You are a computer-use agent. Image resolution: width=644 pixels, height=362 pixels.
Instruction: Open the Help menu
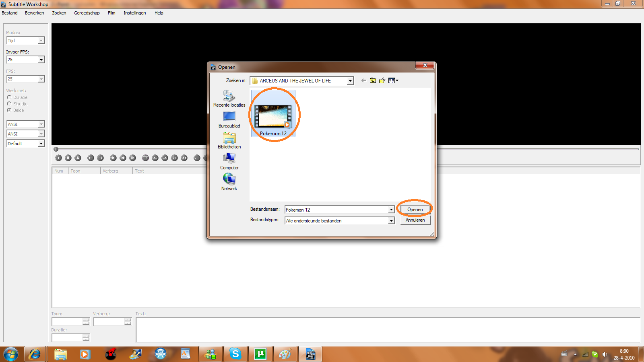coord(159,13)
